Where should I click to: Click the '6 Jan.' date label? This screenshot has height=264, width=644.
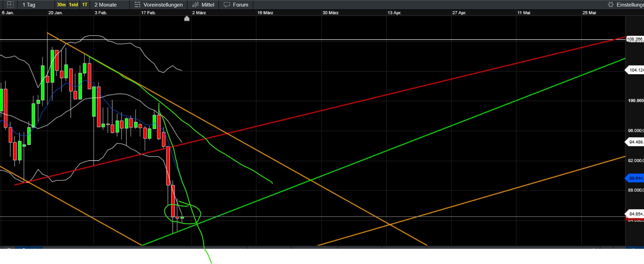click(x=8, y=13)
